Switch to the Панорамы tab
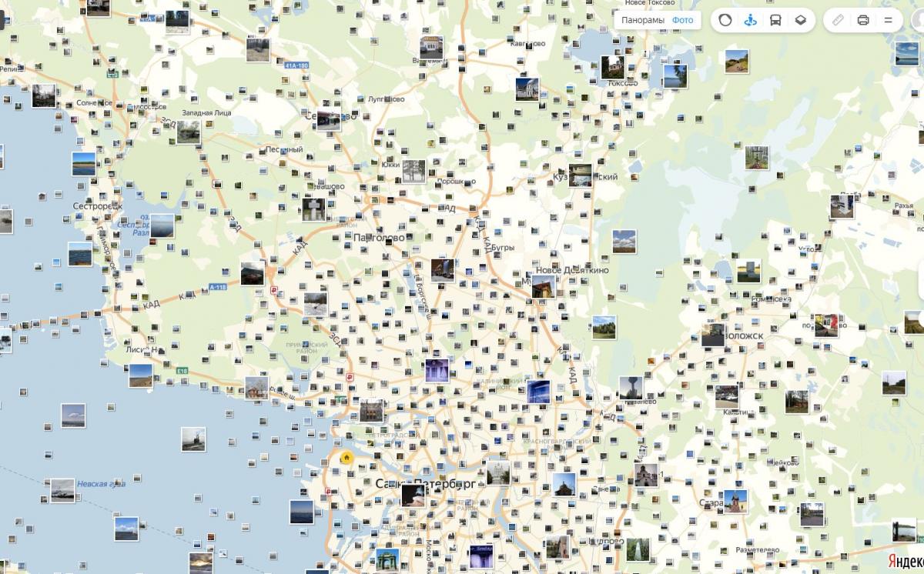 point(642,20)
